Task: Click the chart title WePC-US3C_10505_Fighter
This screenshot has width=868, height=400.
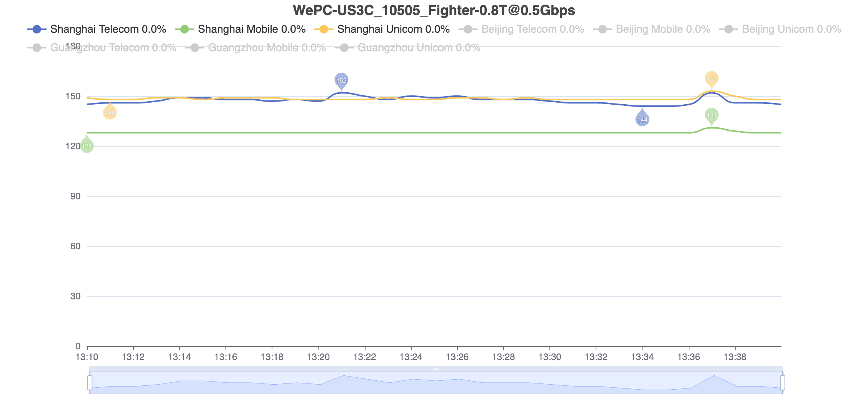Action: pyautogui.click(x=434, y=10)
